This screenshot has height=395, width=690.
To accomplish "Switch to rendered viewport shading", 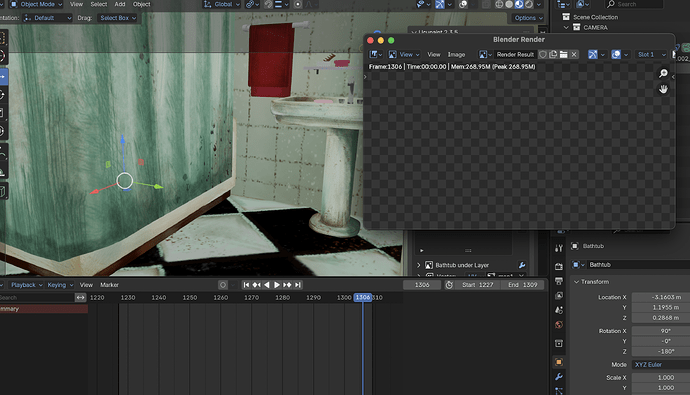I will point(529,4).
